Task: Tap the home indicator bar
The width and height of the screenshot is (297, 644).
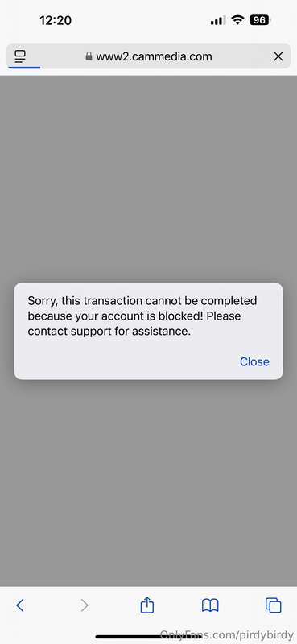Action: pyautogui.click(x=148, y=637)
